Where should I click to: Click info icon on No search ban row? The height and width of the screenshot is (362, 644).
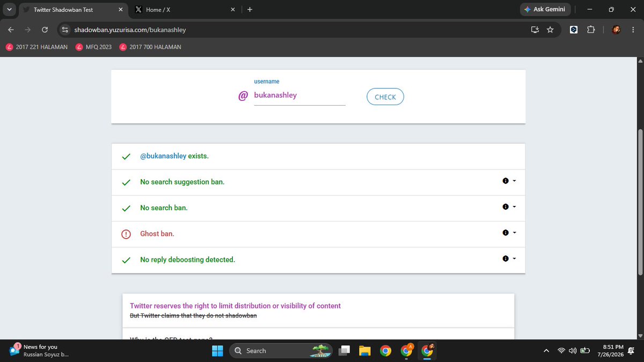(x=506, y=207)
